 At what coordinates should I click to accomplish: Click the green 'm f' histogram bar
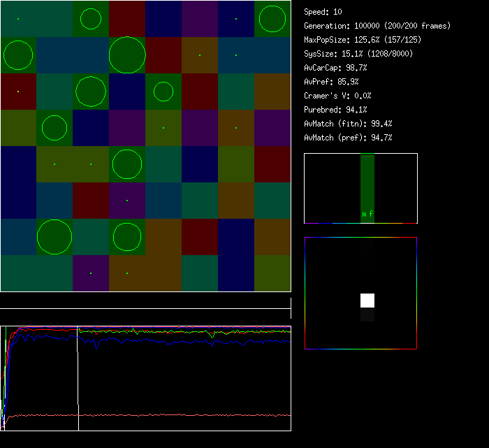[x=367, y=188]
